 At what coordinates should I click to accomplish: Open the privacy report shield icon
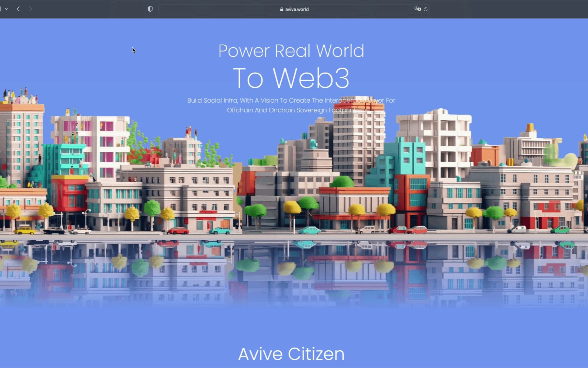click(150, 9)
